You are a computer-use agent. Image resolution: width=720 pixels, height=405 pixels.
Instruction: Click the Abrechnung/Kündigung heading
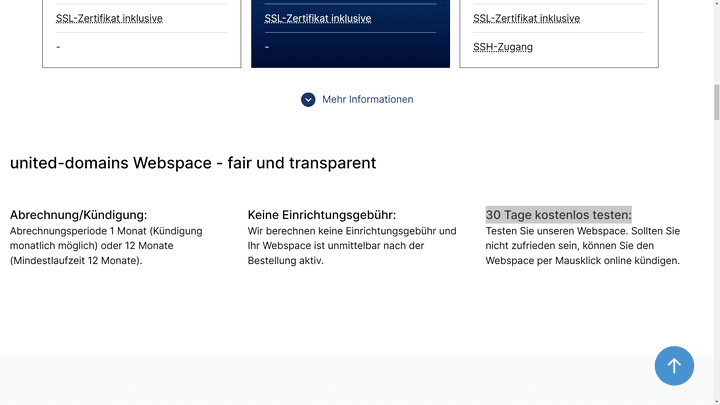(x=79, y=214)
